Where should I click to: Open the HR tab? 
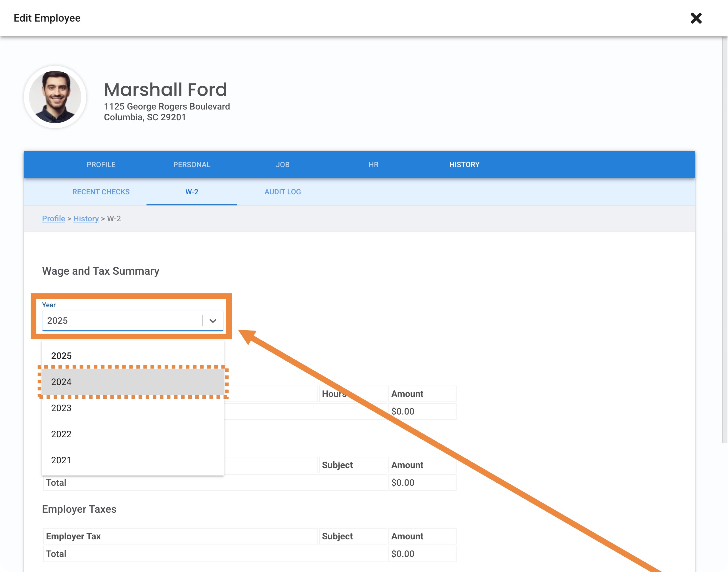[373, 165]
